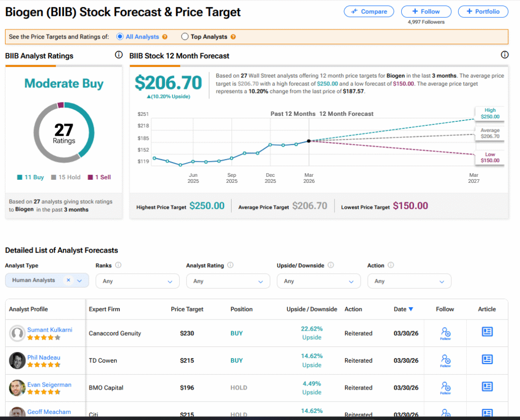Click the teal Buy legend swatch

(x=20, y=177)
